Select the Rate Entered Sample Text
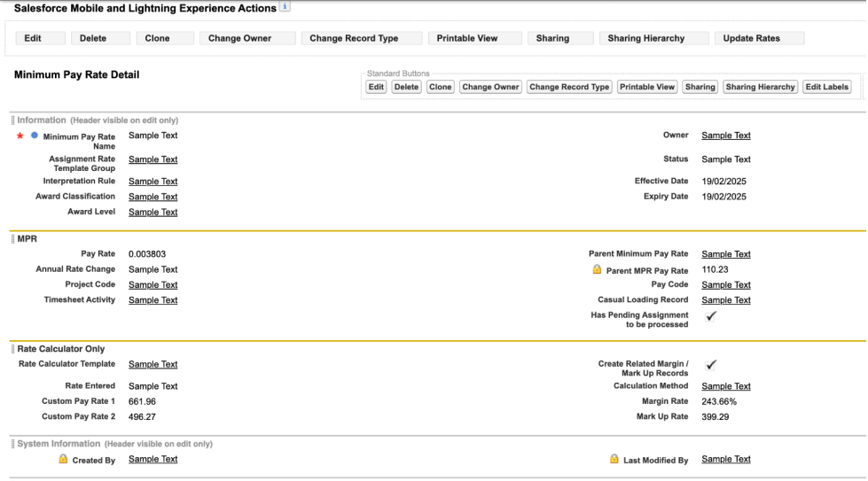This screenshot has width=868, height=481. 152,386
